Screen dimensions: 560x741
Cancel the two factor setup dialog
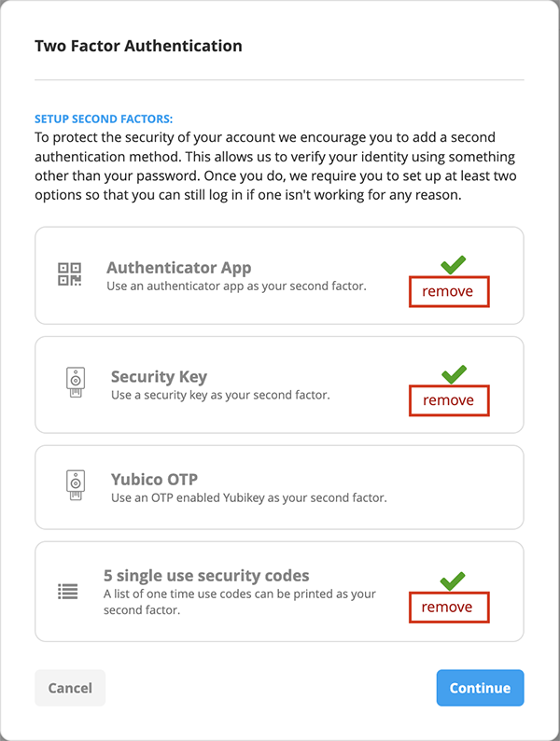[70, 688]
